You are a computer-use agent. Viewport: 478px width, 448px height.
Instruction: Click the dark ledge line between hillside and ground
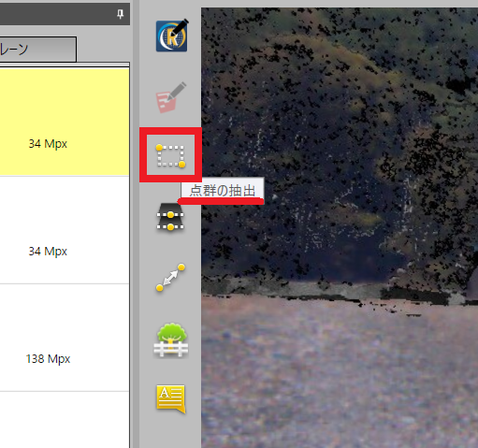[340, 296]
